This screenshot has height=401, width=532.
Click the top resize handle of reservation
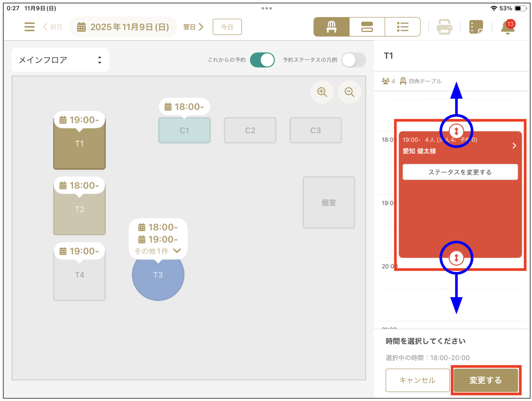(x=456, y=131)
